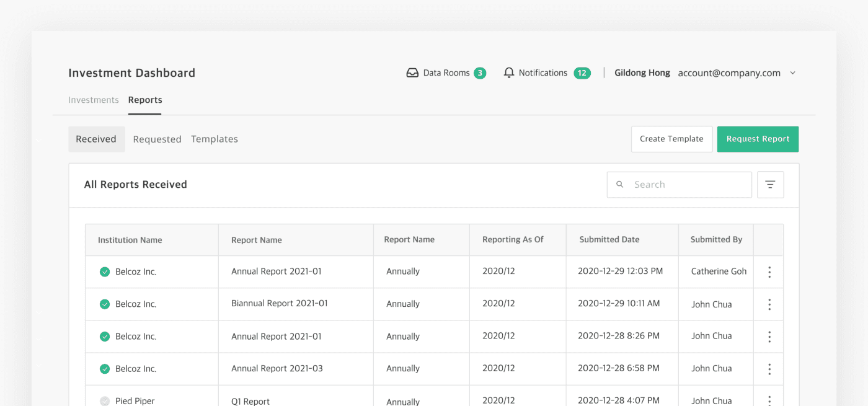Select the Reports tab
Screen dimensions: 868x406
tap(145, 100)
